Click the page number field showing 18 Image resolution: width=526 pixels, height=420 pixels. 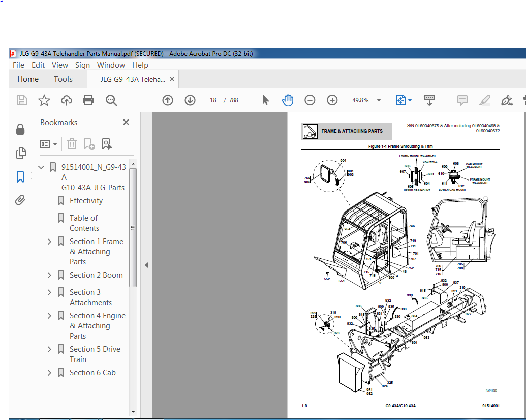tap(213, 100)
